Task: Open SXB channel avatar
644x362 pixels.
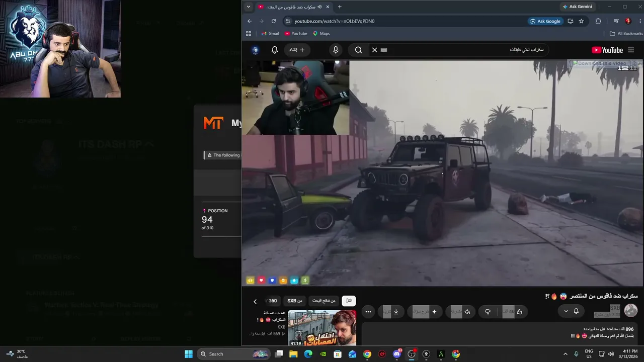Action: [631, 311]
